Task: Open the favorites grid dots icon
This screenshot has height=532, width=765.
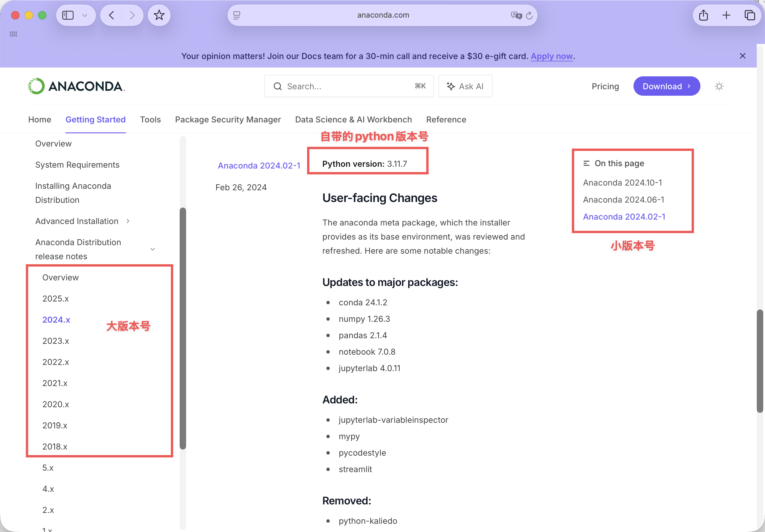Action: (x=13, y=34)
